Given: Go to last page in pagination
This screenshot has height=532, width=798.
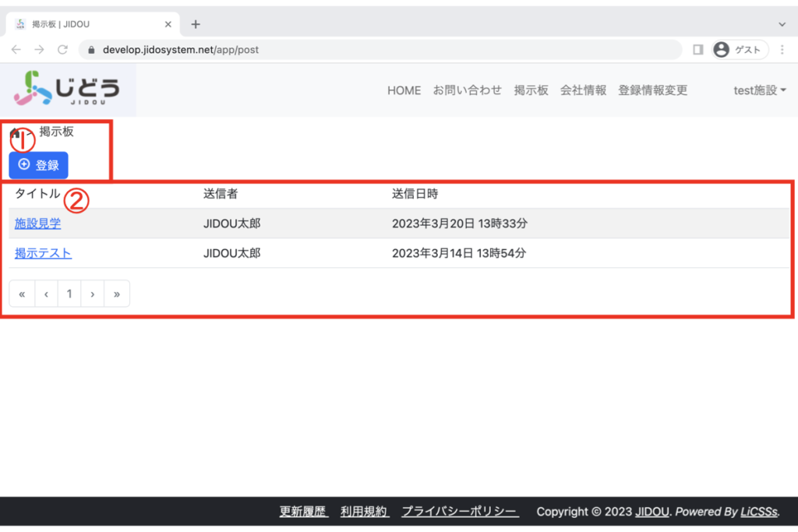Looking at the screenshot, I should 117,294.
